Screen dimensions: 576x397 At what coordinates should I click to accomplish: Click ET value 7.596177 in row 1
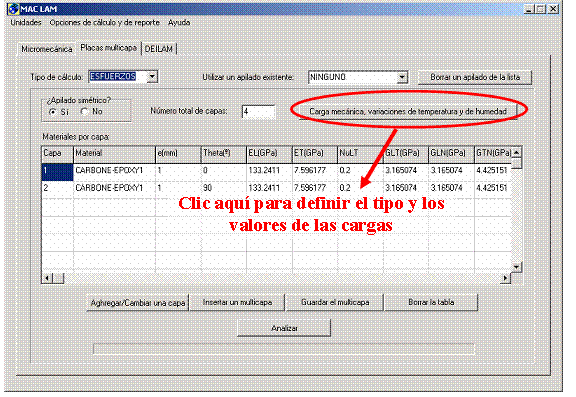[x=315, y=171]
